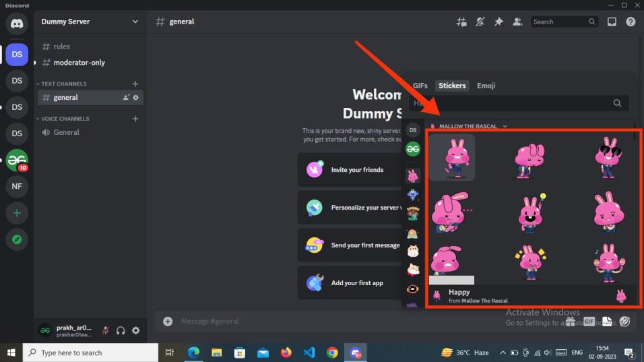
Task: Select the blue highlighted DS server icon
Action: coord(17,54)
